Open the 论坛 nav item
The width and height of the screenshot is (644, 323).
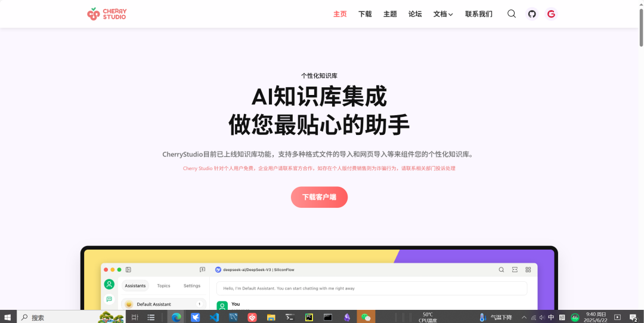click(415, 14)
